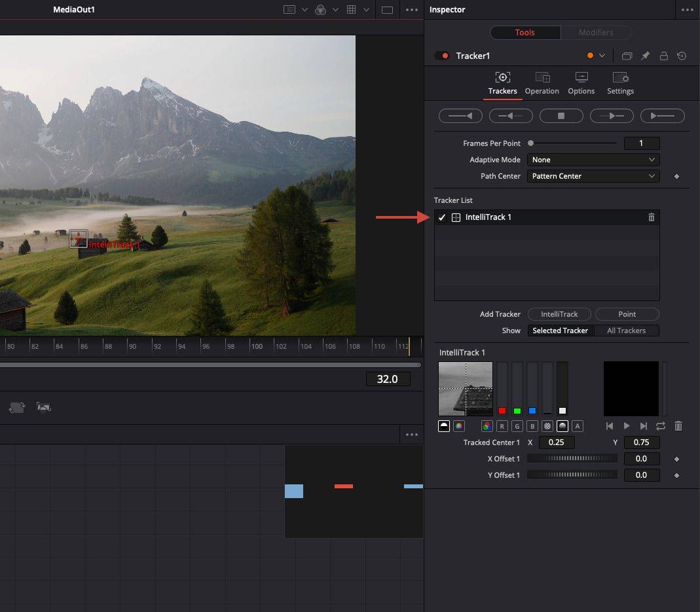The height and width of the screenshot is (612, 700).
Task: Select the alpha channel view icon
Action: pos(578,426)
